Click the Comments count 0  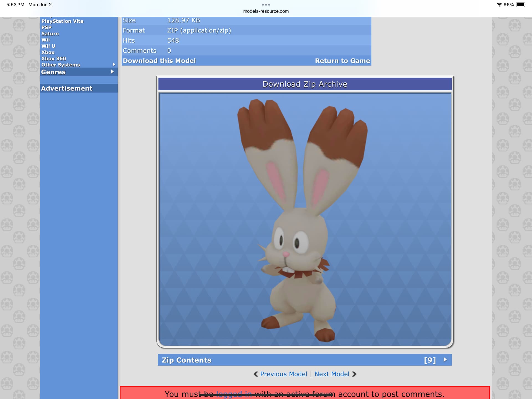click(169, 51)
